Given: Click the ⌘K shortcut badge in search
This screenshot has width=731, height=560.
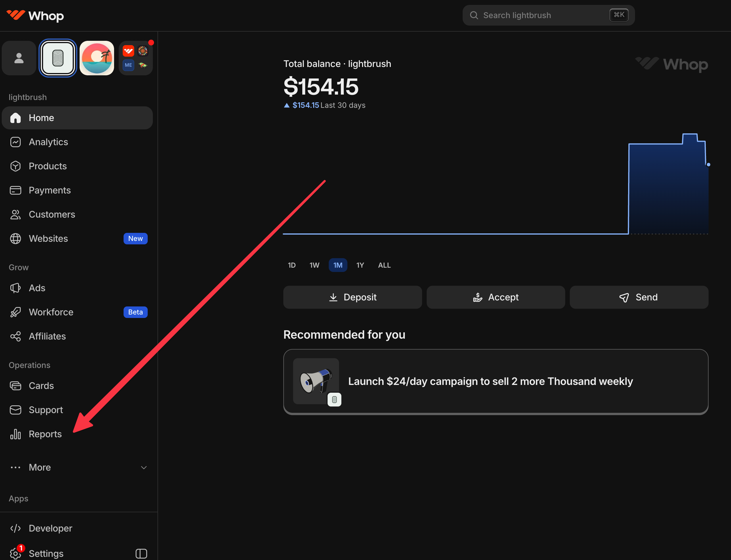Looking at the screenshot, I should point(619,15).
